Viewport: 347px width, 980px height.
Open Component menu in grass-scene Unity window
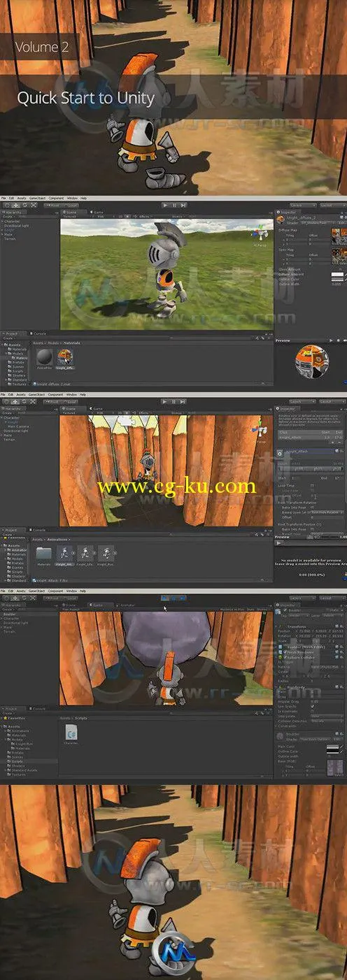57,198
